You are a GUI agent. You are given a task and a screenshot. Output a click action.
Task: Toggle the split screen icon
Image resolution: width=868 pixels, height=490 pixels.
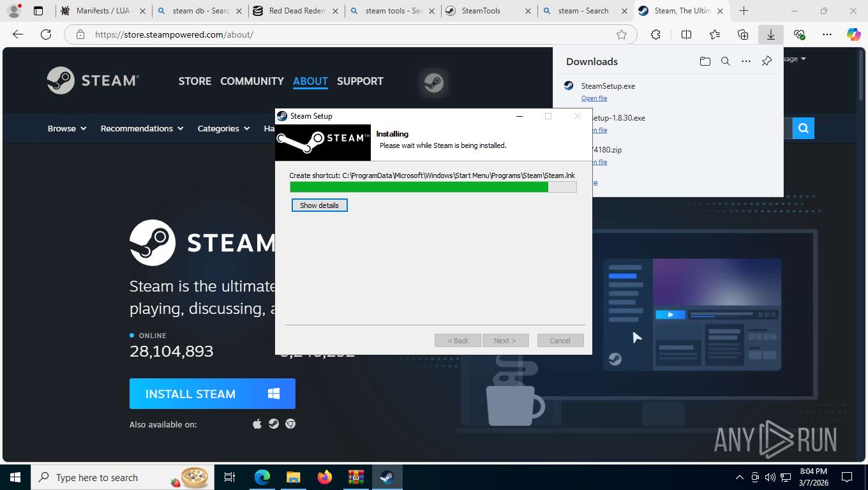[686, 34]
